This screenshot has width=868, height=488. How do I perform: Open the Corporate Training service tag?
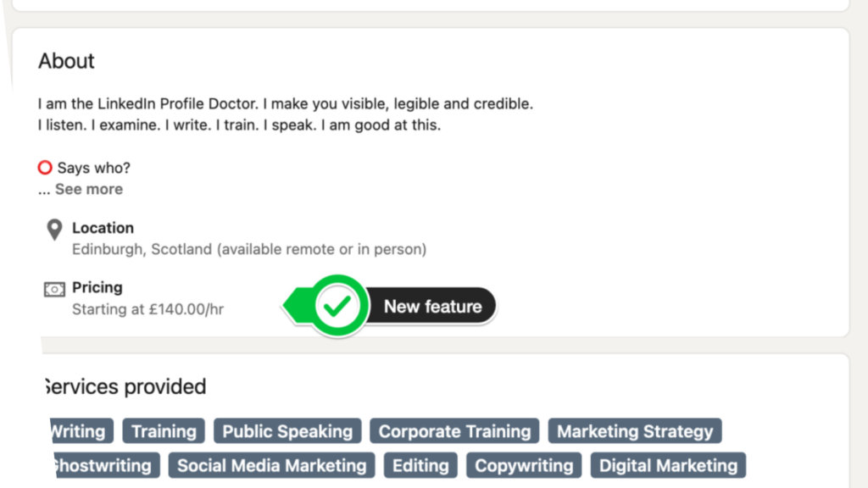(x=454, y=431)
